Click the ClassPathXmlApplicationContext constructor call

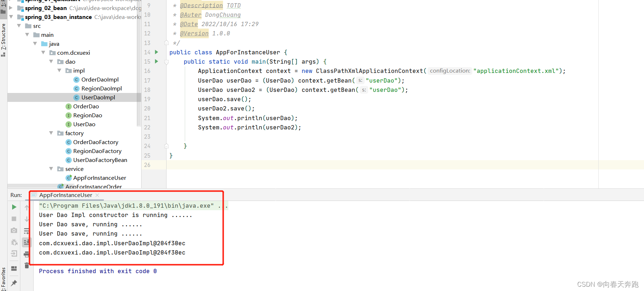coord(370,71)
